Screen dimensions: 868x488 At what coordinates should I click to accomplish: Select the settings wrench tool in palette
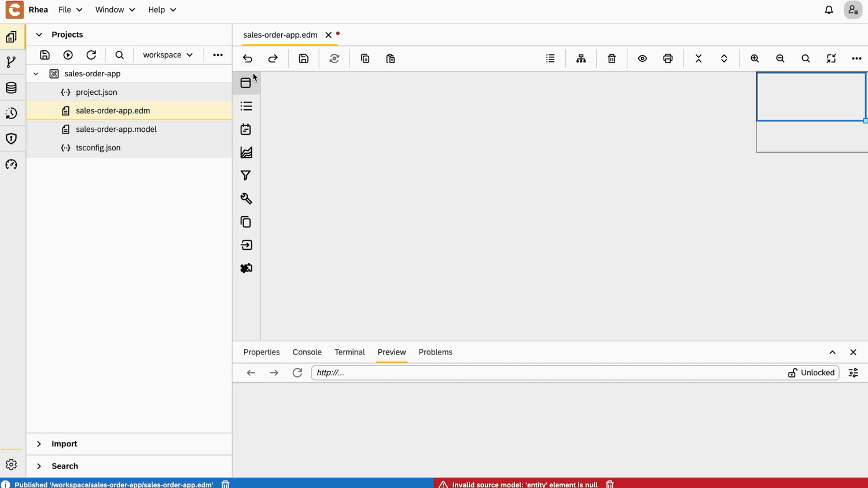pos(246,198)
